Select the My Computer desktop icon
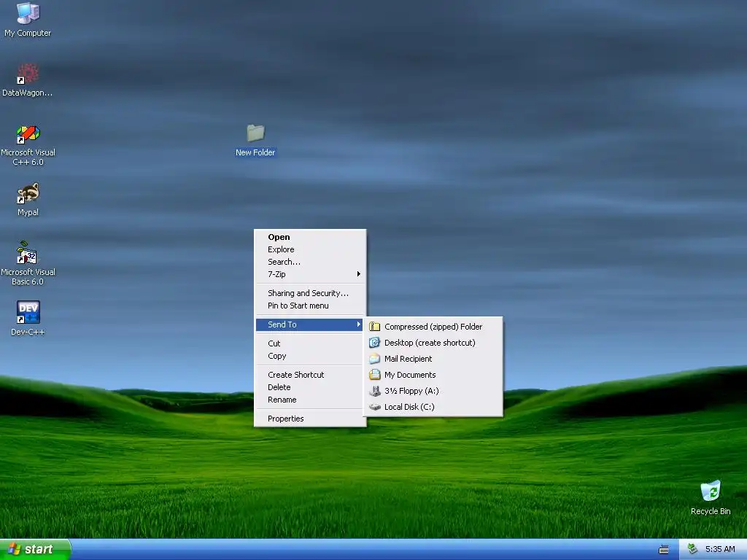Screen dimensions: 747x560 point(28,13)
